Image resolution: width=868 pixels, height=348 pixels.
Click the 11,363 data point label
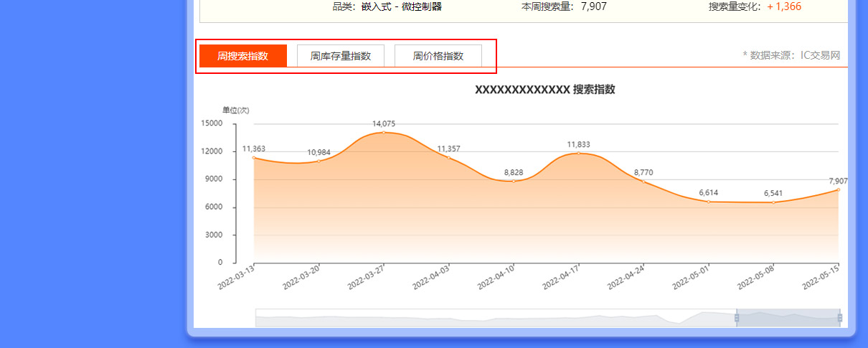pyautogui.click(x=254, y=149)
